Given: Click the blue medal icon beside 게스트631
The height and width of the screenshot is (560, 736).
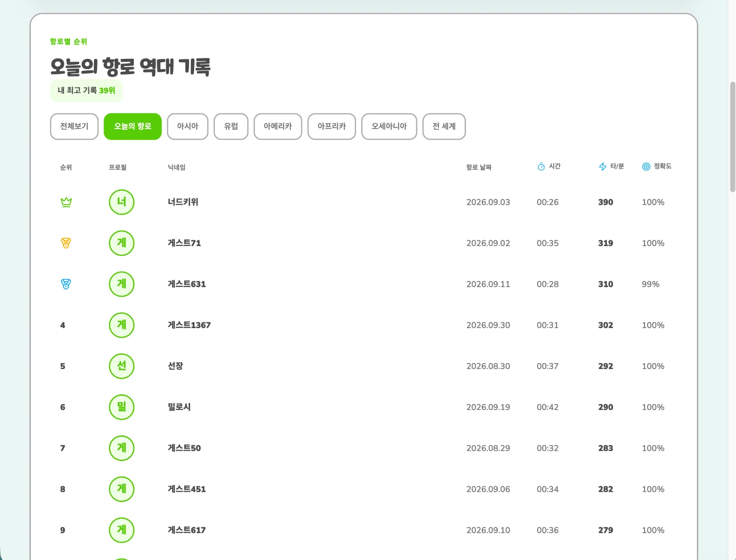Looking at the screenshot, I should tap(66, 284).
